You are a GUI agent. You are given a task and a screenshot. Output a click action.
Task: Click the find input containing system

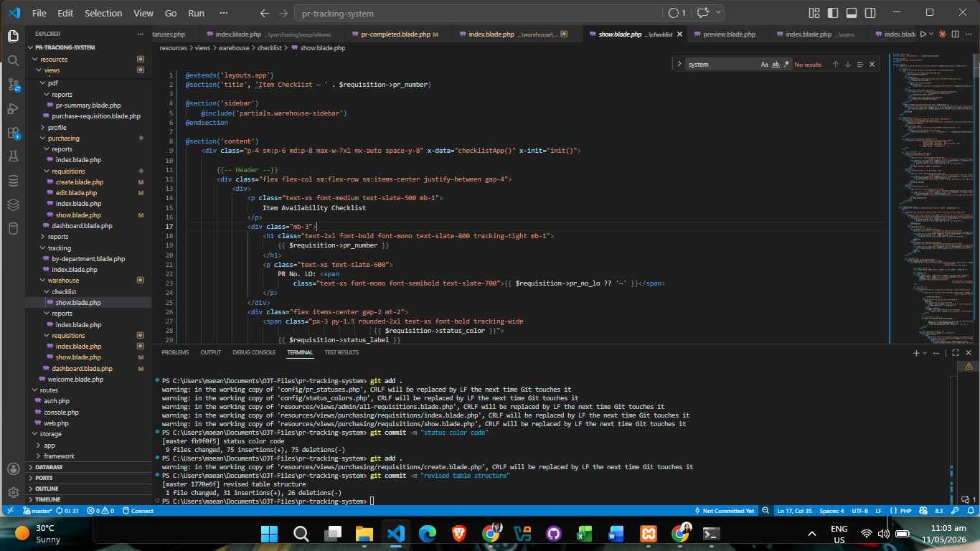pos(722,65)
